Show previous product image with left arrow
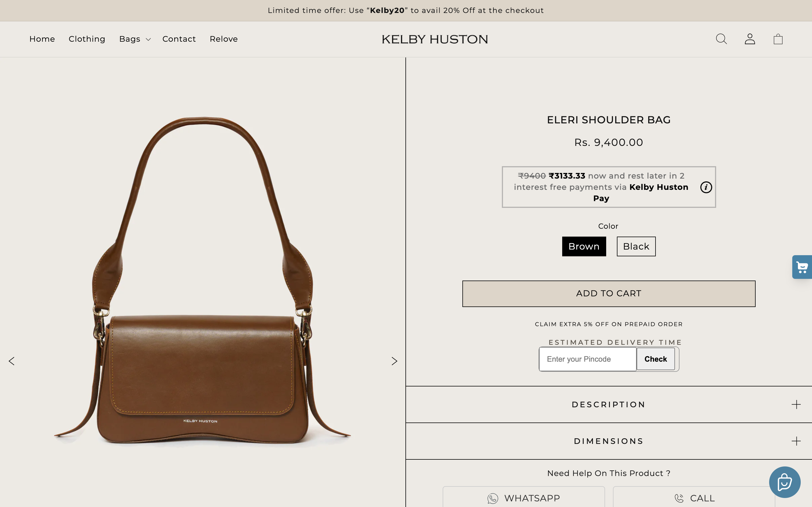This screenshot has height=507, width=812. pos(12,361)
